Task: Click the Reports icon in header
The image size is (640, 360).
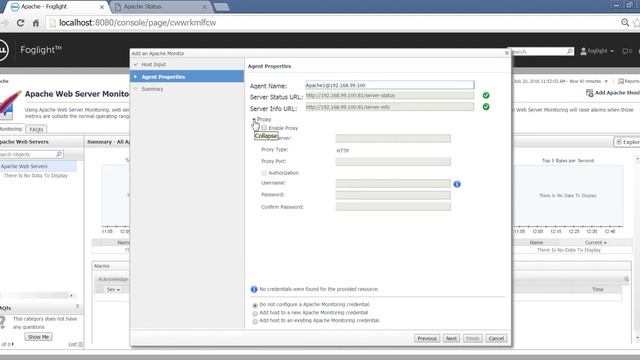Action: pyautogui.click(x=621, y=81)
